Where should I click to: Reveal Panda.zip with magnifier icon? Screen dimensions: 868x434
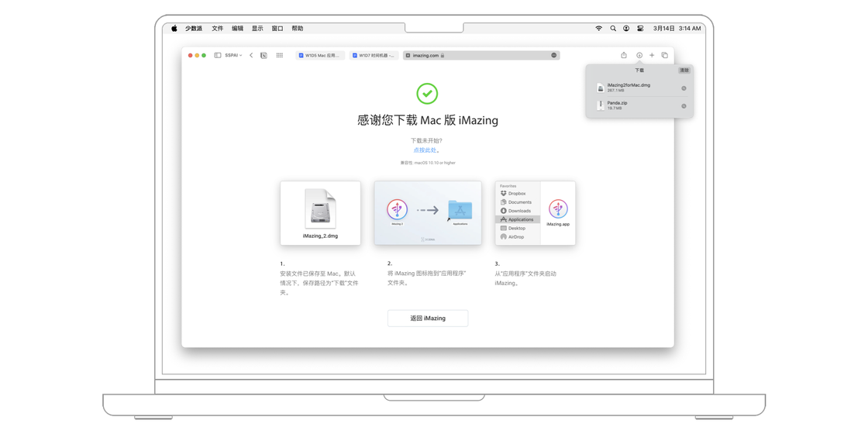pyautogui.click(x=684, y=105)
